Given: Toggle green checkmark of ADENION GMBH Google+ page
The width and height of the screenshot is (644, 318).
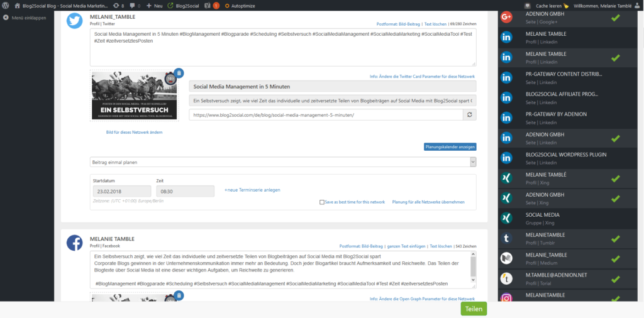Looking at the screenshot, I should pyautogui.click(x=615, y=18).
